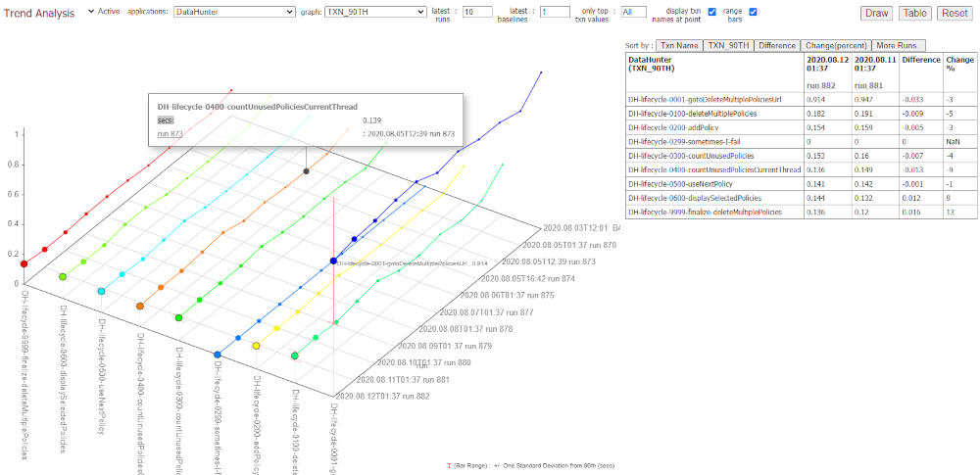Toggle display txn names at point checkbox
This screenshot has height=475, width=980.
coord(711,12)
